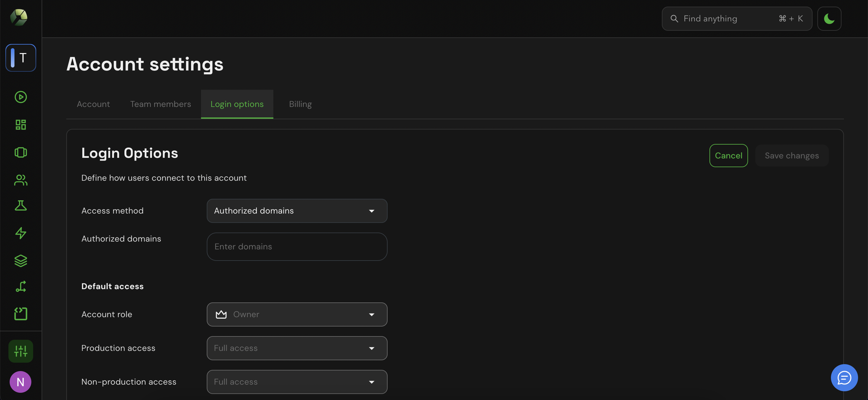Viewport: 868px width, 400px height.
Task: Click the play circle sidebar icon
Action: pyautogui.click(x=20, y=97)
